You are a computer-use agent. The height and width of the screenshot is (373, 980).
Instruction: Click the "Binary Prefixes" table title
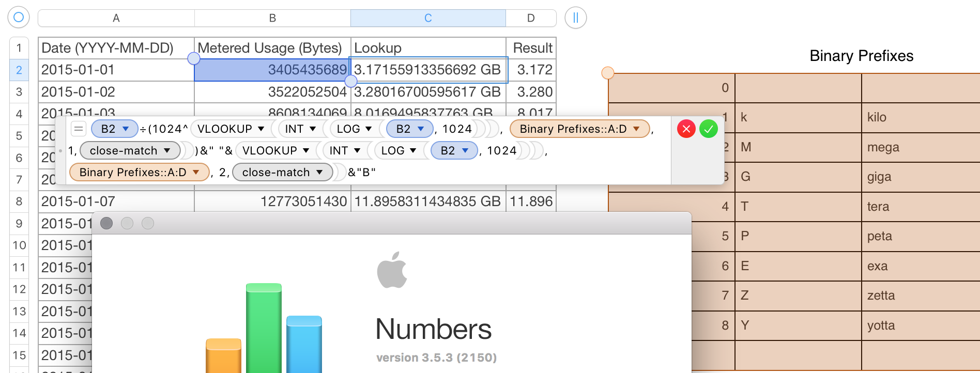tap(861, 56)
